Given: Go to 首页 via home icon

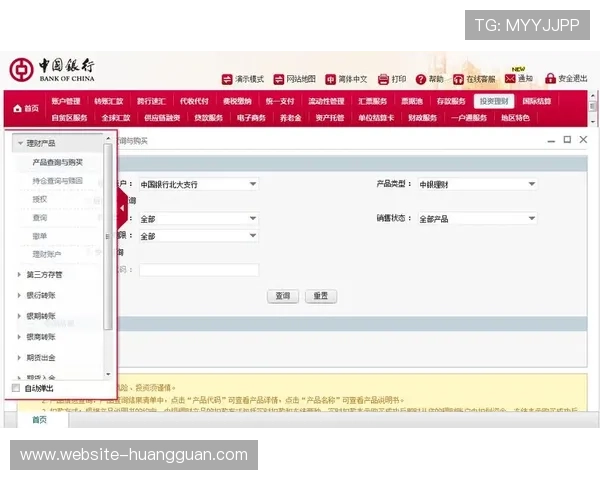Looking at the screenshot, I should pyautogui.click(x=17, y=109).
